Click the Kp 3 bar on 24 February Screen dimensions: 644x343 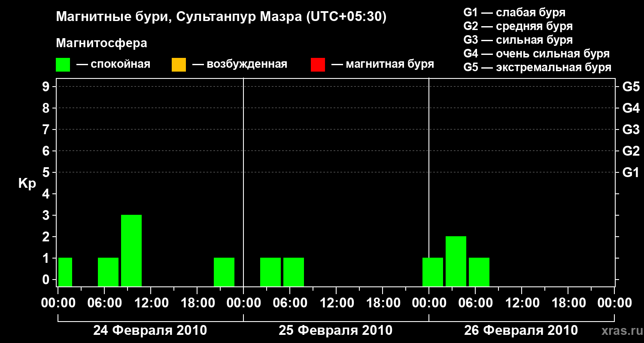pyautogui.click(x=131, y=250)
